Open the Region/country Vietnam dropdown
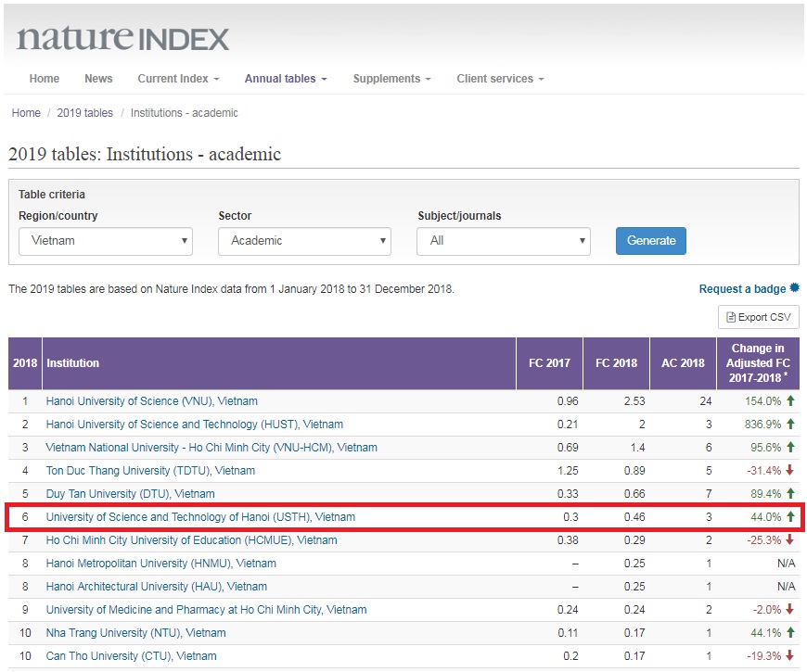Screen dimensions: 807x672 pos(106,241)
